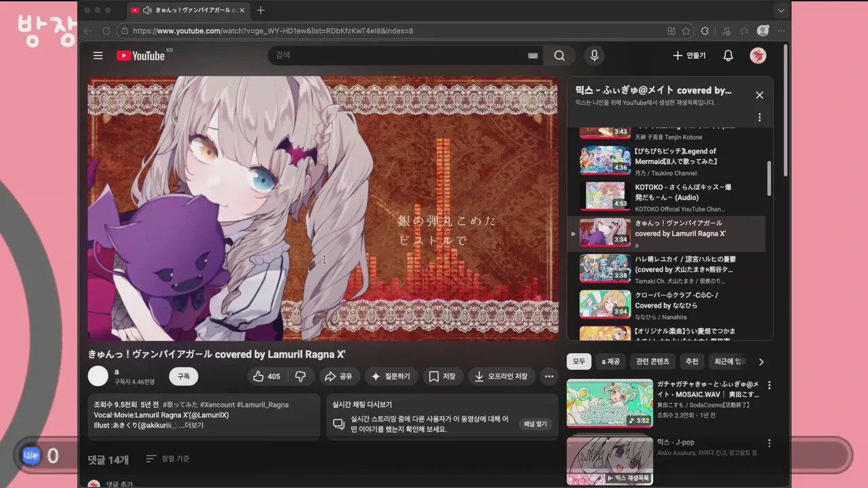This screenshot has width=868, height=488.
Task: Close the mix playlist panel with X
Action: point(759,96)
